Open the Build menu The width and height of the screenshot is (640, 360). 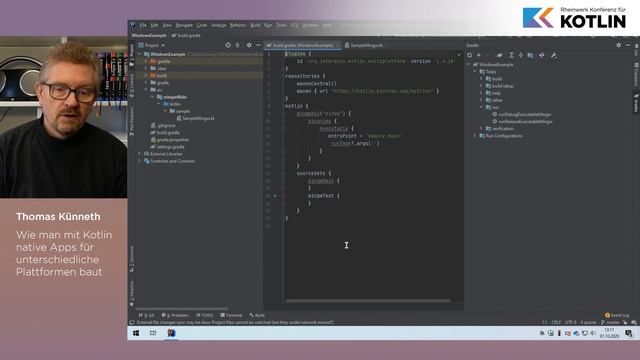tap(255, 25)
